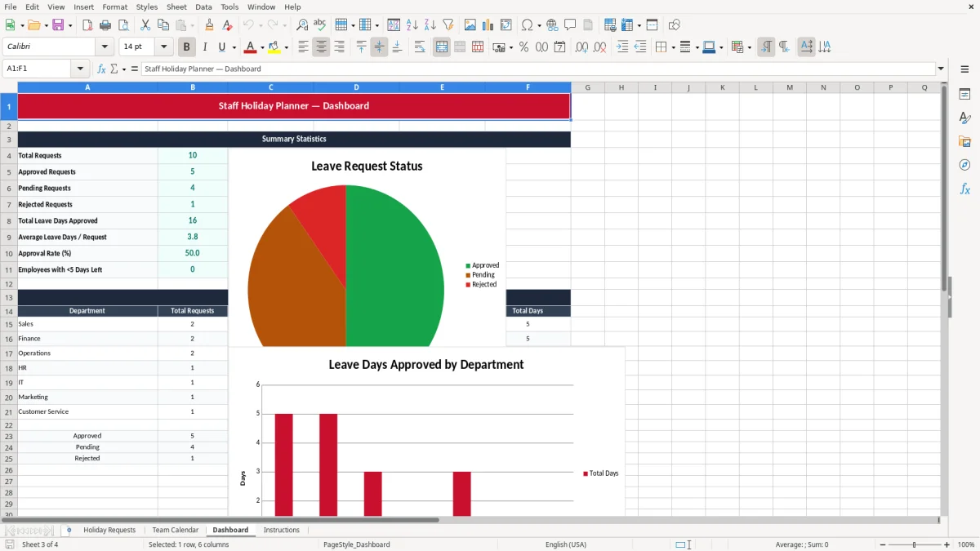
Task: Click the Save document icon
Action: (x=58, y=25)
